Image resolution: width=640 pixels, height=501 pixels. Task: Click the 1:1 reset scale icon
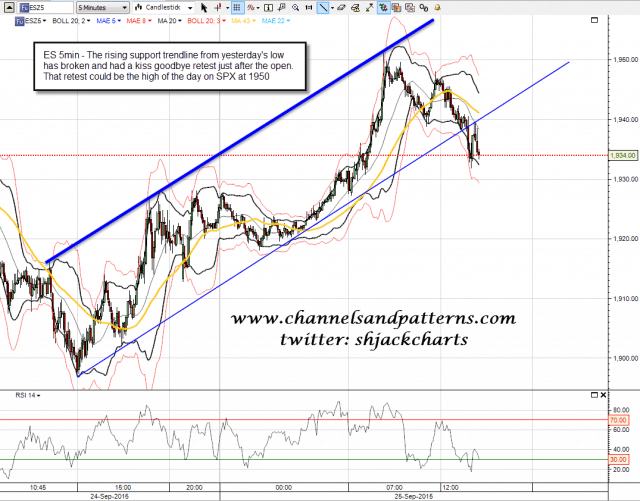tap(309, 7)
